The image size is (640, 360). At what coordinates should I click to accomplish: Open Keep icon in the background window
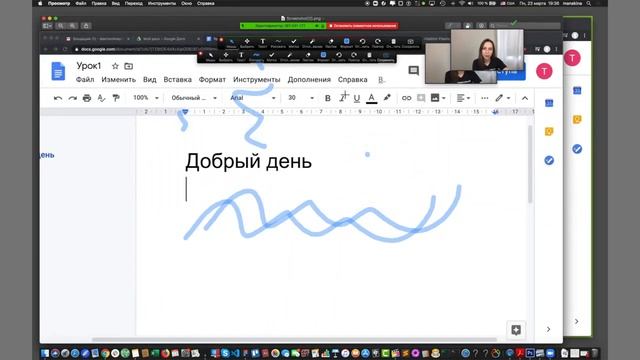[577, 120]
